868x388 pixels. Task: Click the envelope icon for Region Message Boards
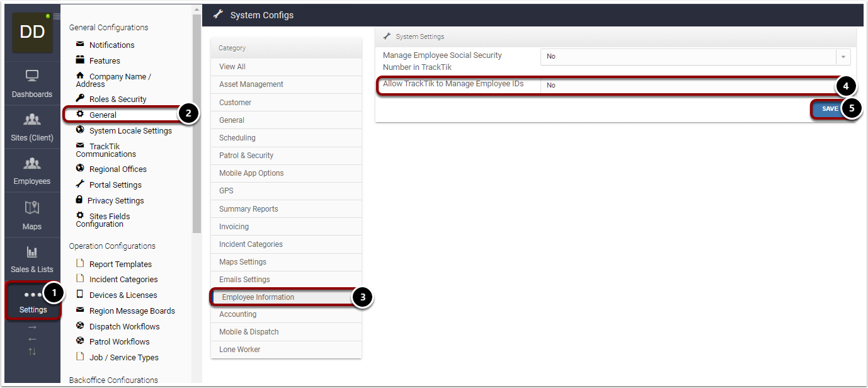80,310
